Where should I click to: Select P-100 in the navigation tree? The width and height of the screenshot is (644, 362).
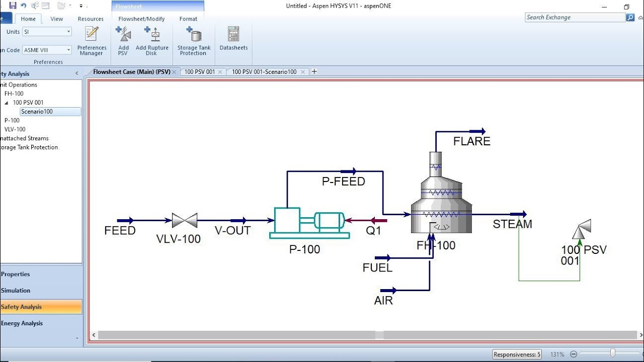[x=12, y=120]
